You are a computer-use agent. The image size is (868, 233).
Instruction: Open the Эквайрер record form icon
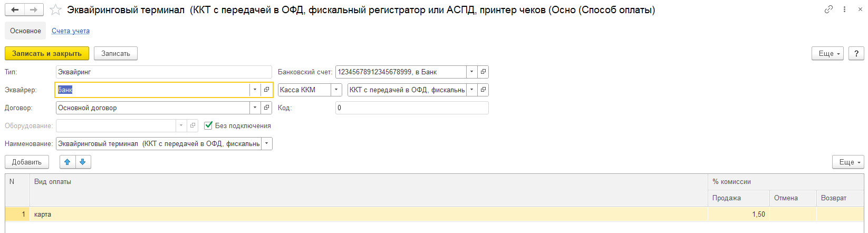(x=266, y=90)
